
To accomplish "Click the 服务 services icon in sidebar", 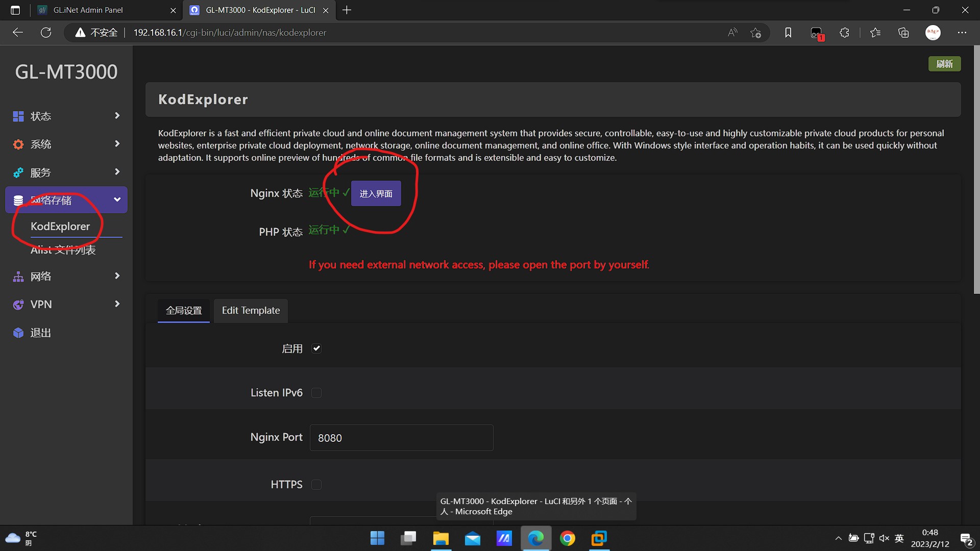I will 18,172.
